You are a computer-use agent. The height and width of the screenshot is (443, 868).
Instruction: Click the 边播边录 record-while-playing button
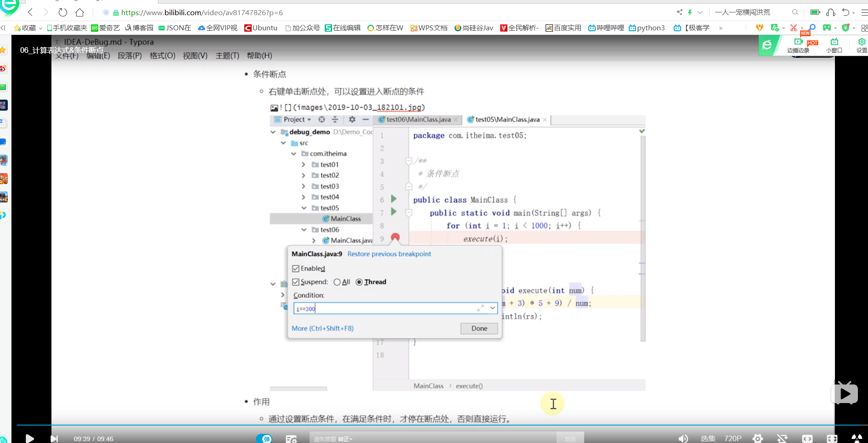coord(798,46)
